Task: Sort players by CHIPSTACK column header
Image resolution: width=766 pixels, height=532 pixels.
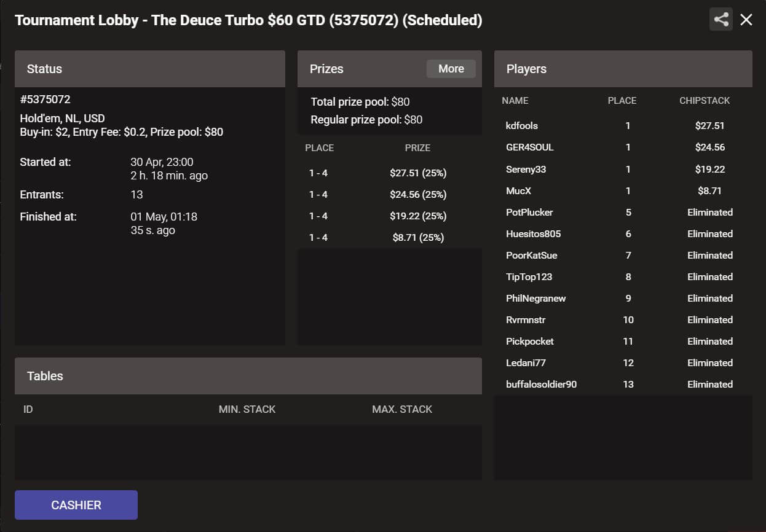Action: pyautogui.click(x=705, y=101)
